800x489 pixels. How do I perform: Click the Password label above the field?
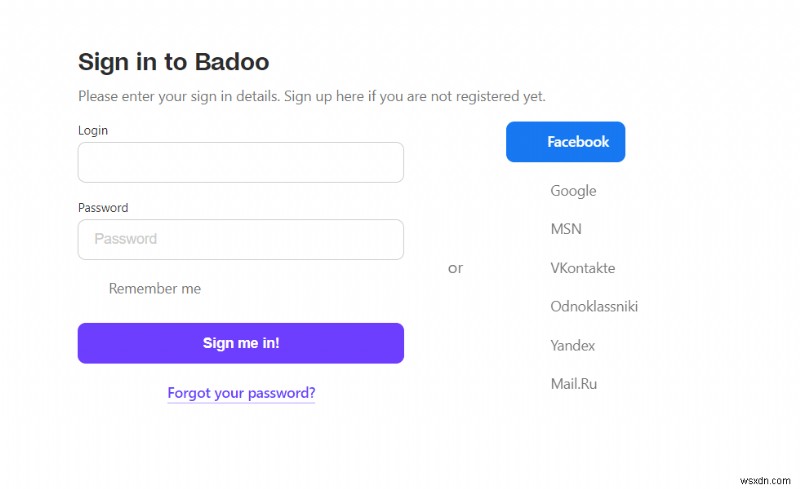pyautogui.click(x=103, y=208)
